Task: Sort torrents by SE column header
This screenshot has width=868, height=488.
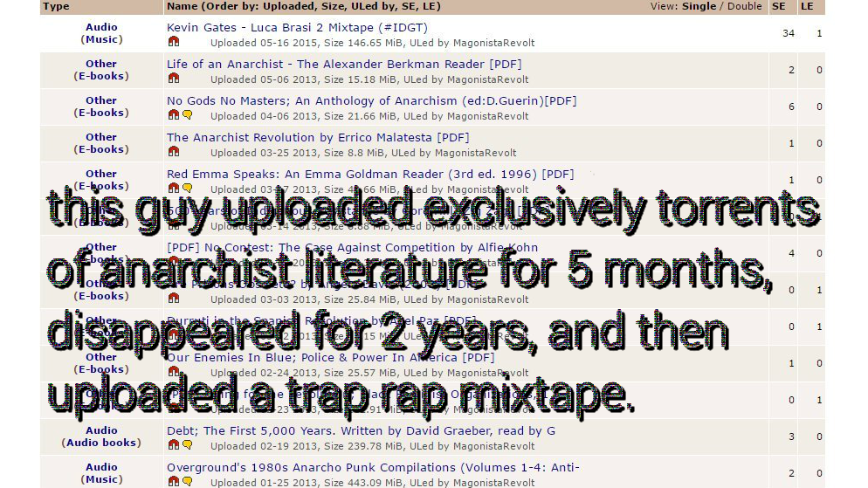Action: (778, 6)
